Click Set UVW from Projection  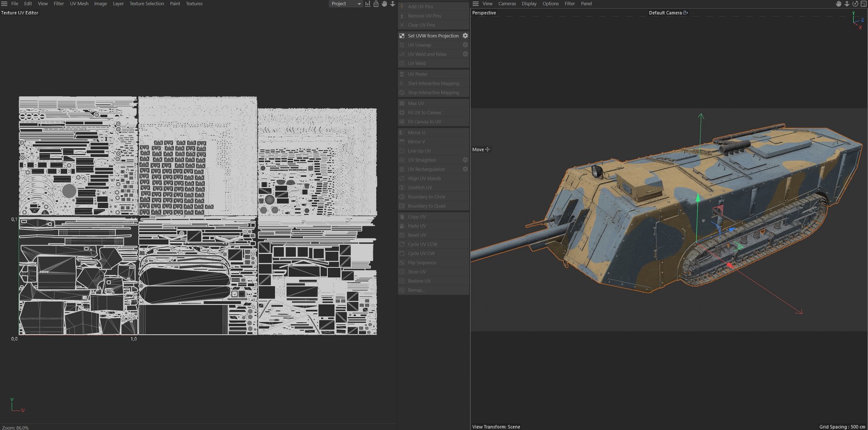click(x=433, y=36)
